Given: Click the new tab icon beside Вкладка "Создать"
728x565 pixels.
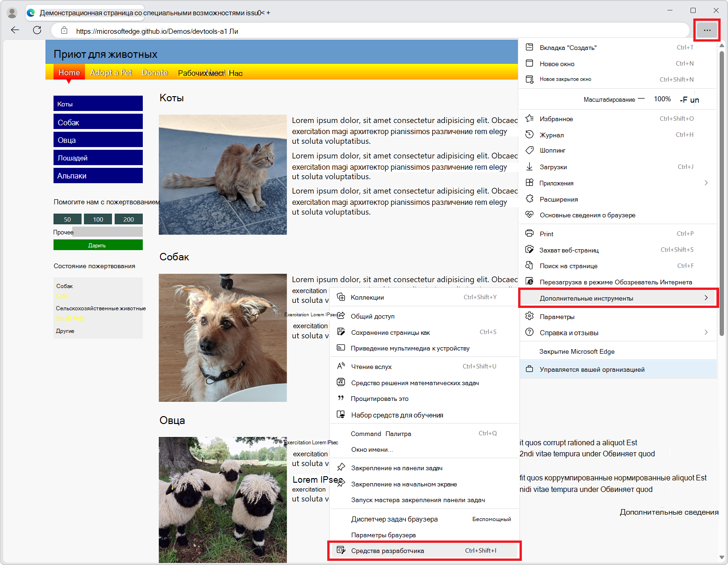Looking at the screenshot, I should click(530, 47).
